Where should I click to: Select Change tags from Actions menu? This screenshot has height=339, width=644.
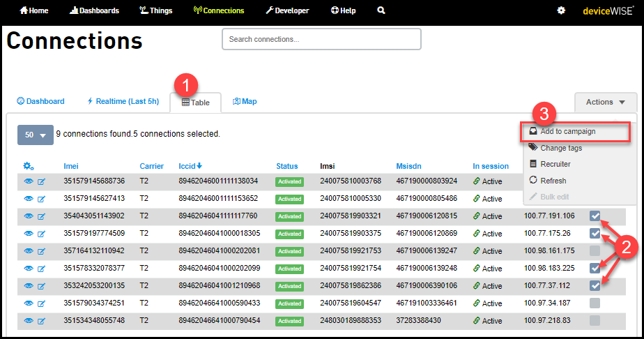560,148
